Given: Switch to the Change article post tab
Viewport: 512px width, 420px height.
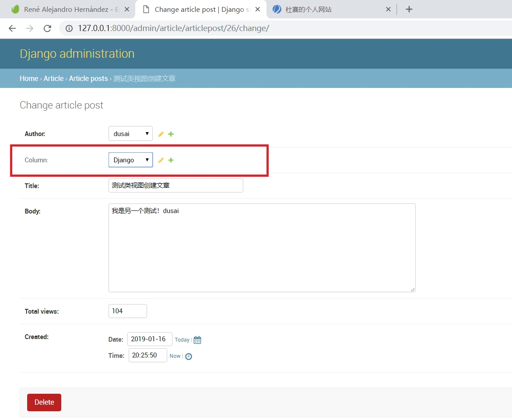Looking at the screenshot, I should (x=200, y=10).
